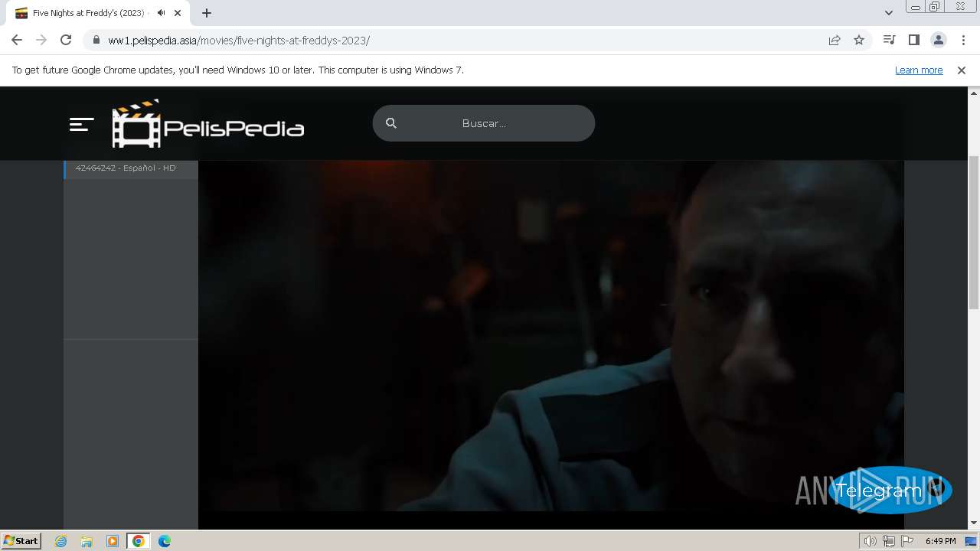Viewport: 980px width, 551px height.
Task: Mute the Five Nights at Freddy's tab
Action: [x=161, y=13]
